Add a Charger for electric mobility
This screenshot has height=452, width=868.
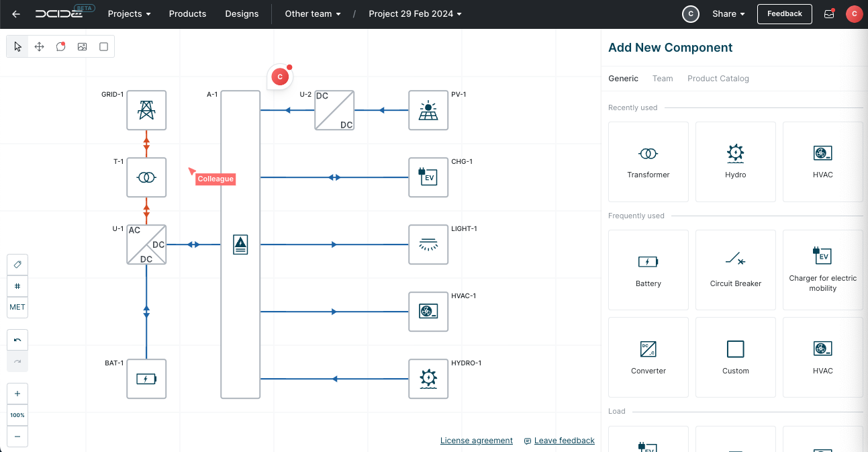823,270
